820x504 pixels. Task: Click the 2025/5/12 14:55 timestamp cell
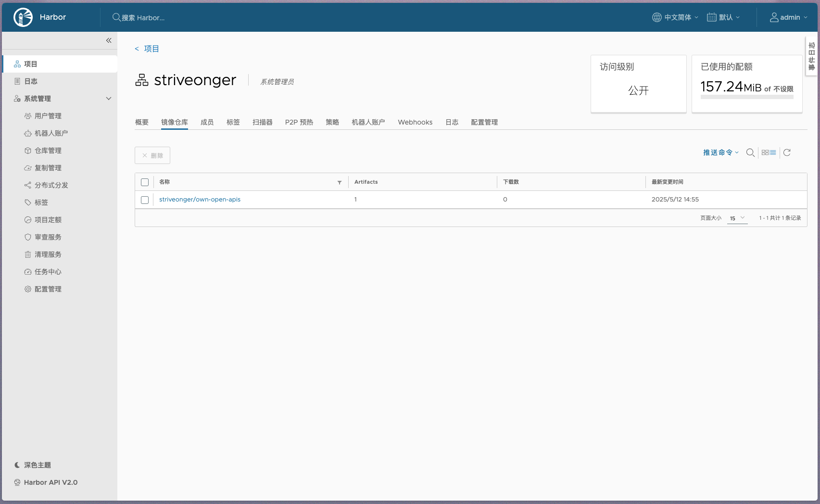coord(675,200)
